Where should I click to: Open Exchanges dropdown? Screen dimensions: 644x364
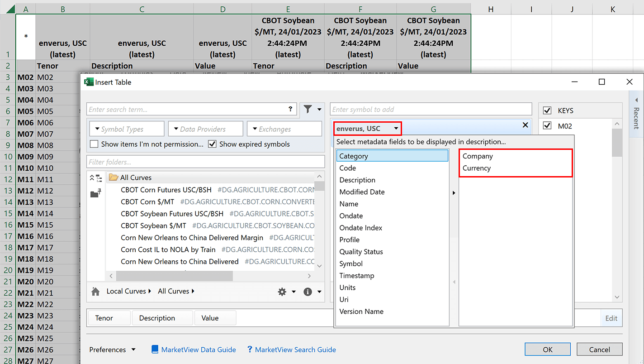coord(284,129)
